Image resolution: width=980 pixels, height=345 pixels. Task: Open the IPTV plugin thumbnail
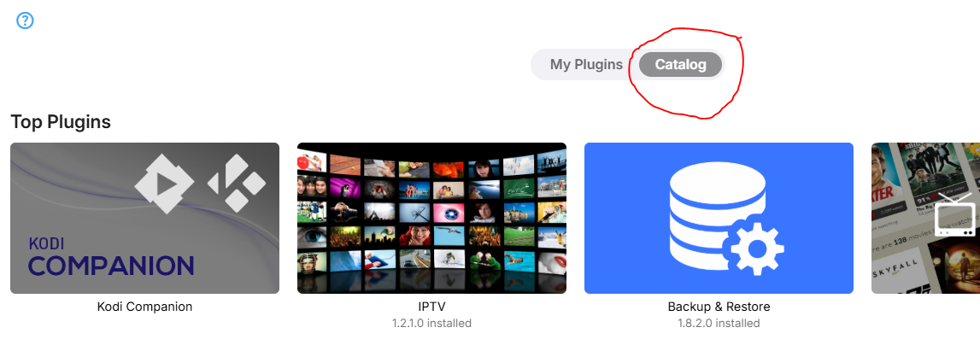pyautogui.click(x=431, y=218)
